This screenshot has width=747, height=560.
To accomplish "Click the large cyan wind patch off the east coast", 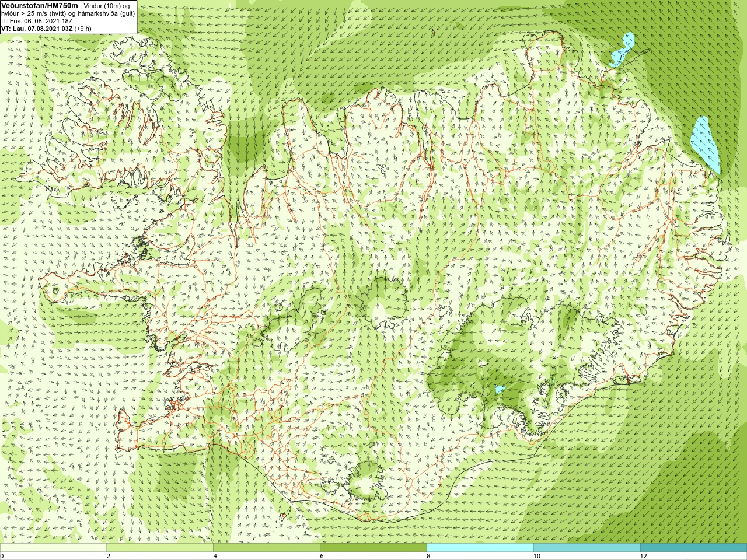I will point(705,144).
